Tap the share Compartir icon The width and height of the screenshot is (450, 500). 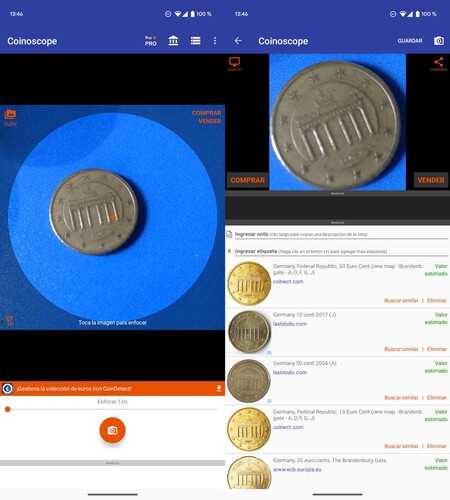click(x=439, y=64)
